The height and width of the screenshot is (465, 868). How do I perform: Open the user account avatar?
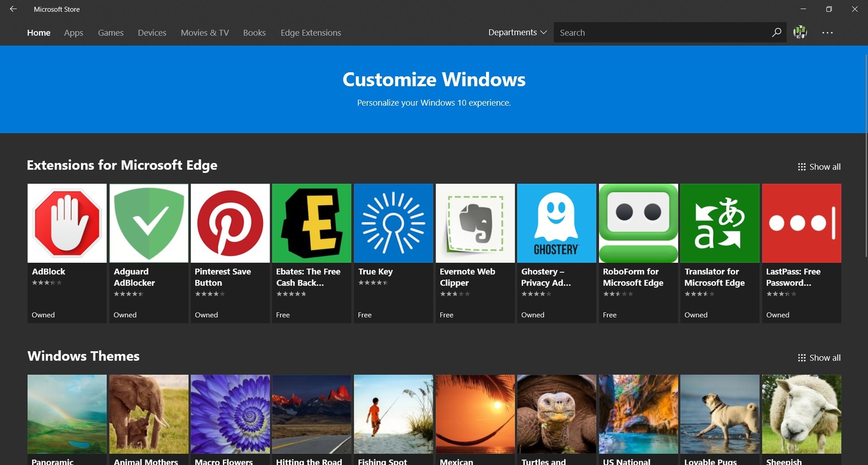800,33
